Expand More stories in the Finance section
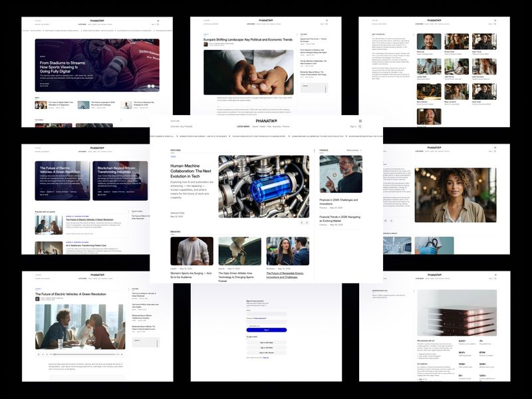The image size is (532, 399). pyautogui.click(x=354, y=150)
